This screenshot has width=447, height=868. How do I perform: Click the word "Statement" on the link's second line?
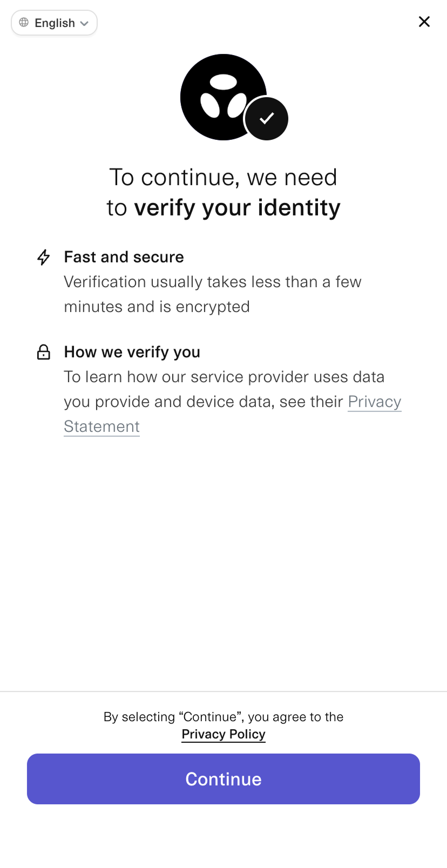point(101,426)
